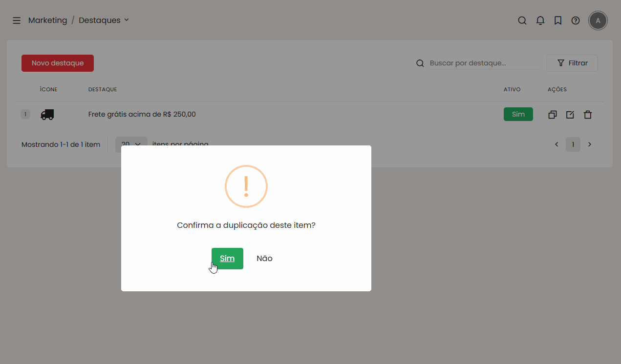Screen dimensions: 621x364
Task: Click the search magnifier in top bar
Action: point(522,20)
